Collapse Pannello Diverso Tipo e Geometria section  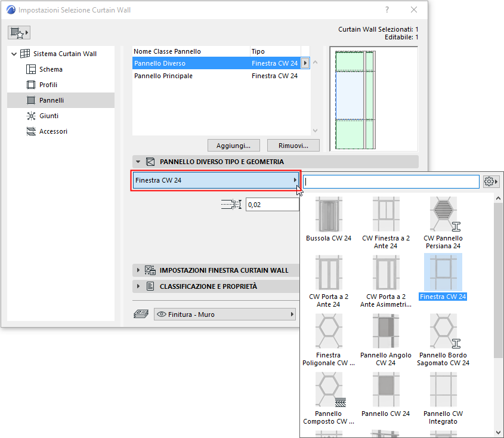(138, 162)
